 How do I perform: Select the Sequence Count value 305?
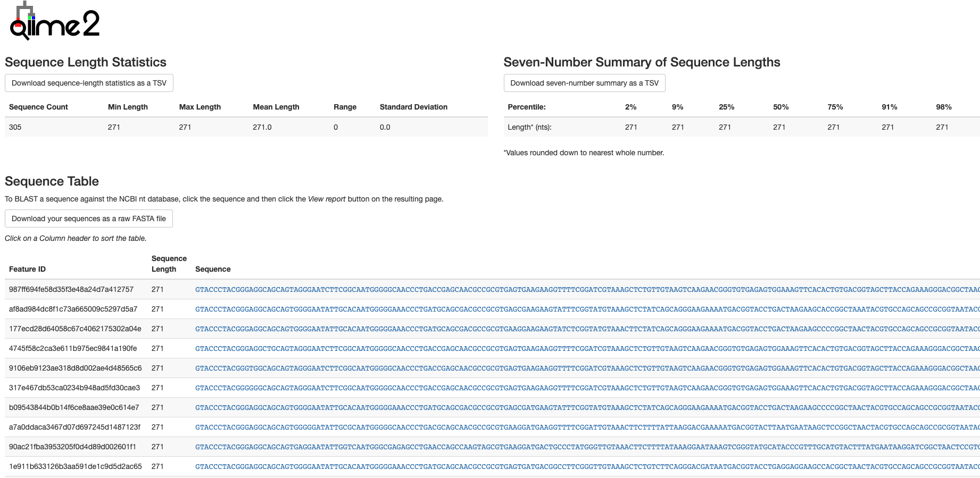point(15,127)
